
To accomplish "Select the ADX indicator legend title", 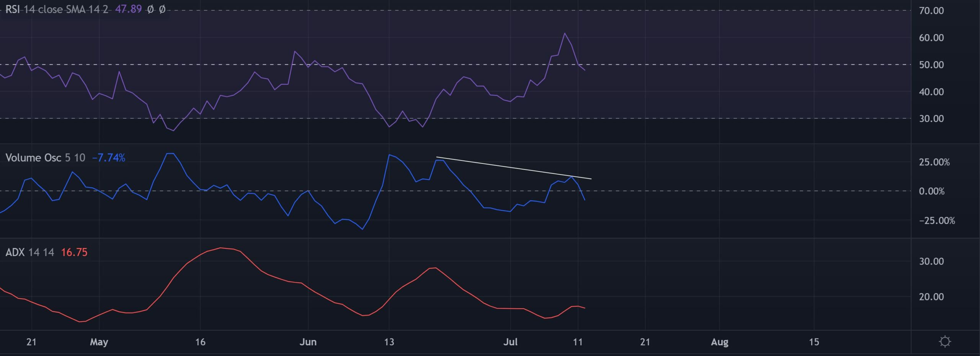I will click(15, 252).
